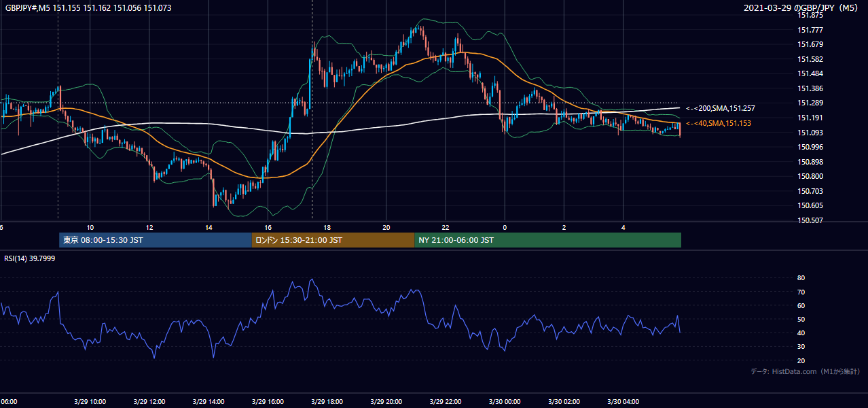Click the 3/30 04:00 time axis label
Screen dimensions: 868x408
pyautogui.click(x=623, y=402)
